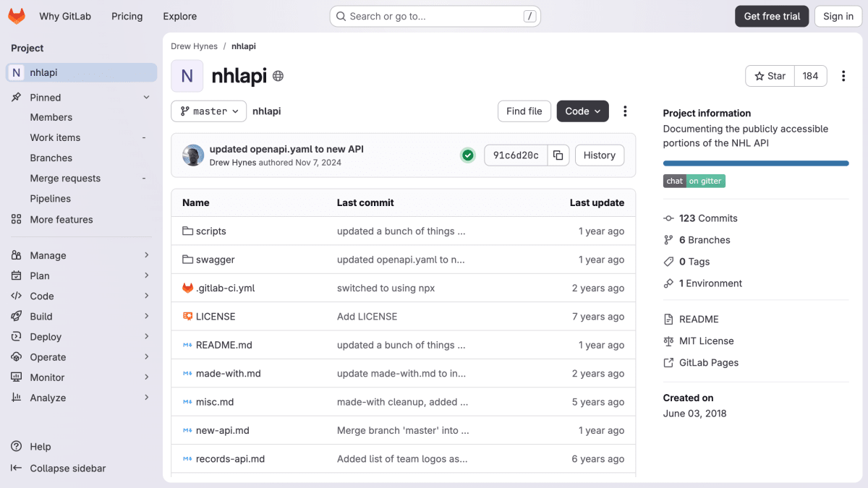
Task: Open 6 Branches link
Action: click(x=705, y=240)
